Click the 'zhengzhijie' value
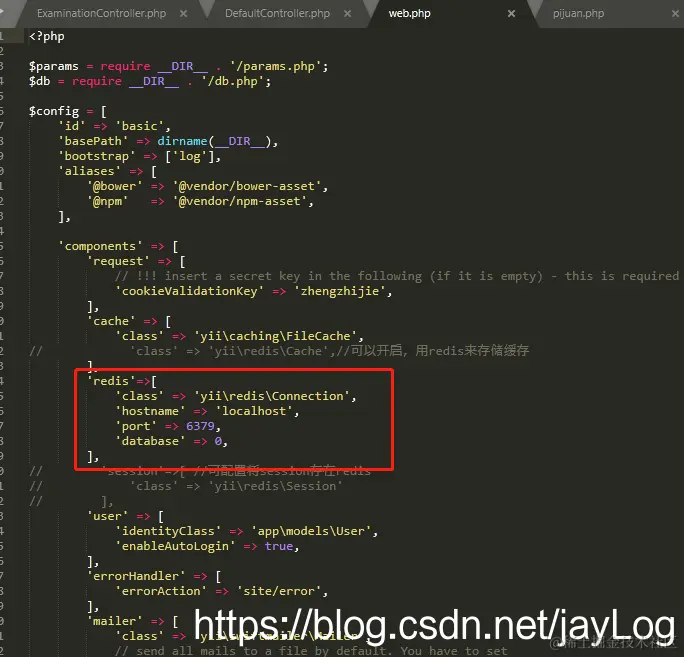This screenshot has width=684, height=657. coord(340,291)
